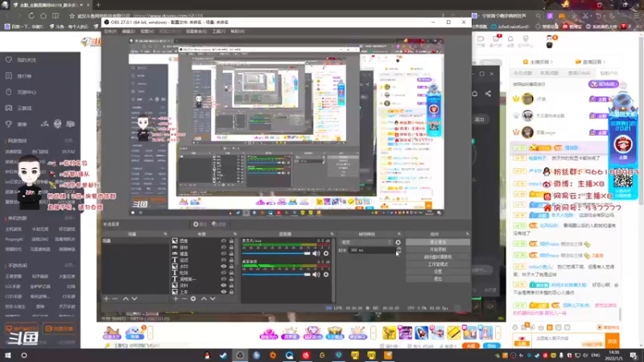The width and height of the screenshot is (644, 362).
Task: Click 工作室模式 button in OBS Controls
Action: (438, 265)
